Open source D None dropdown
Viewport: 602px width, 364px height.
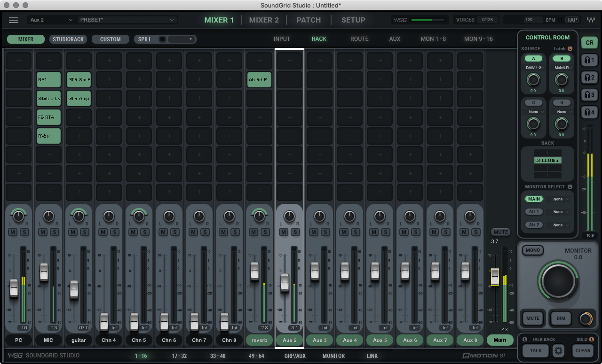coord(562,112)
